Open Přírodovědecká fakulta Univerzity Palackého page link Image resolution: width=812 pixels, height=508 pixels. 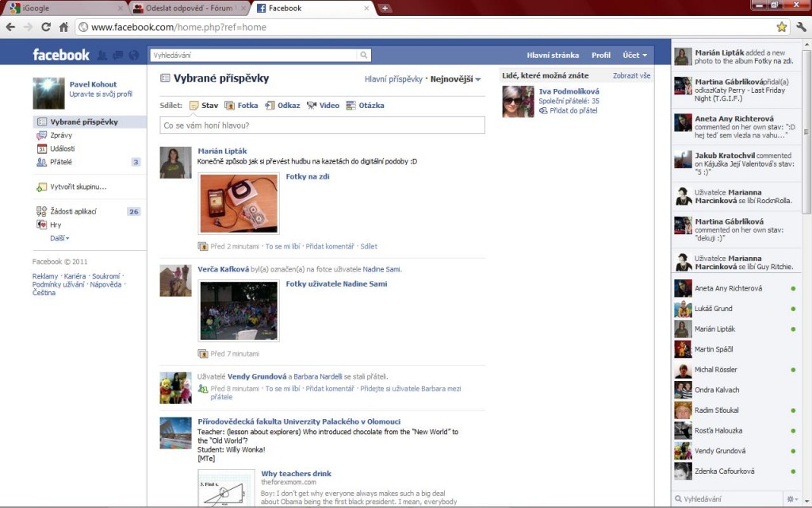click(x=299, y=422)
